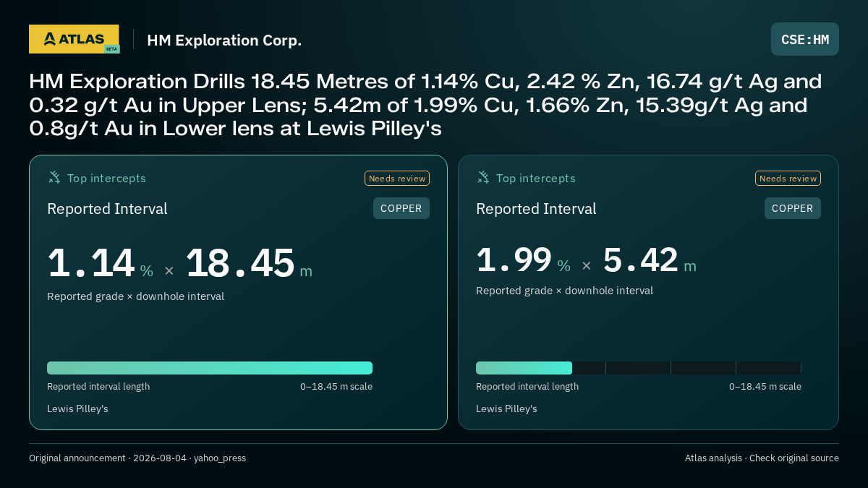
Task: Click Lewis Pilley's label in the 1.14% card
Action: pos(77,409)
